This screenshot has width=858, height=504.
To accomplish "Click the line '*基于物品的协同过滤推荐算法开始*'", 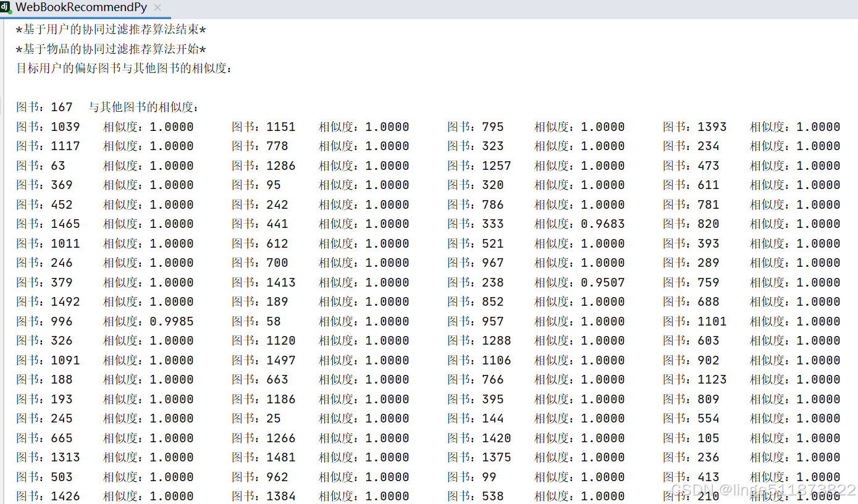I will pyautogui.click(x=111, y=49).
